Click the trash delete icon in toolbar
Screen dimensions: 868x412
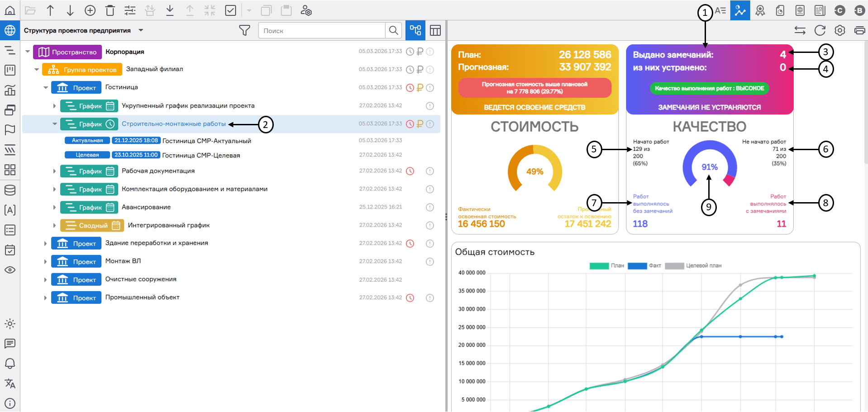(x=110, y=10)
